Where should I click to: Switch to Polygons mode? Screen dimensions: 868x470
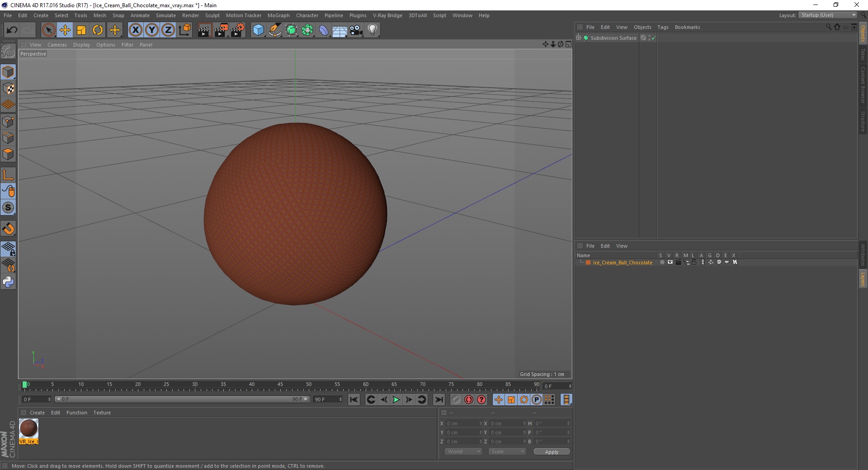[x=8, y=154]
